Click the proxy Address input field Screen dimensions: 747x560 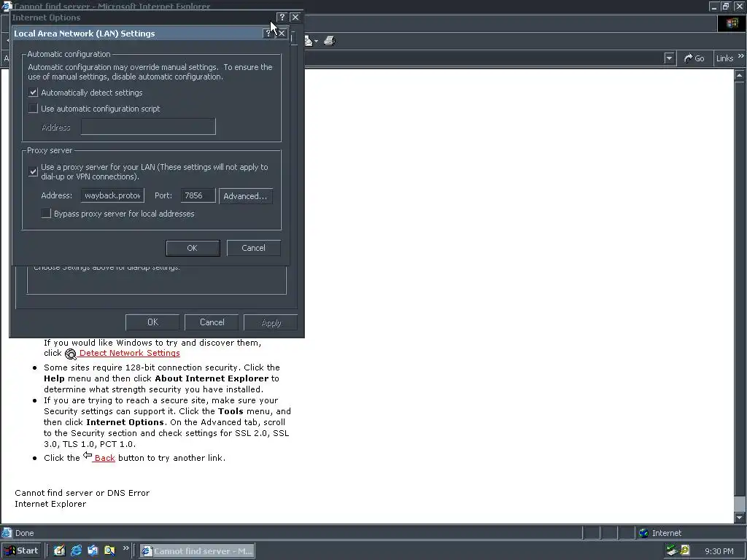tap(112, 195)
